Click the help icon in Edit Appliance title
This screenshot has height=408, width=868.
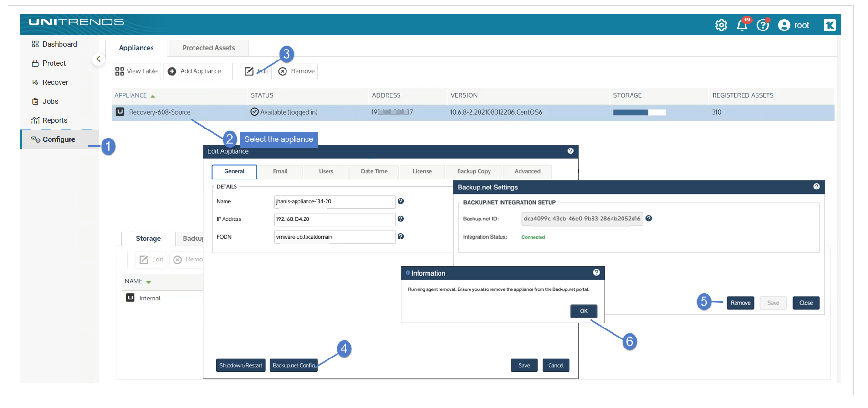(570, 151)
